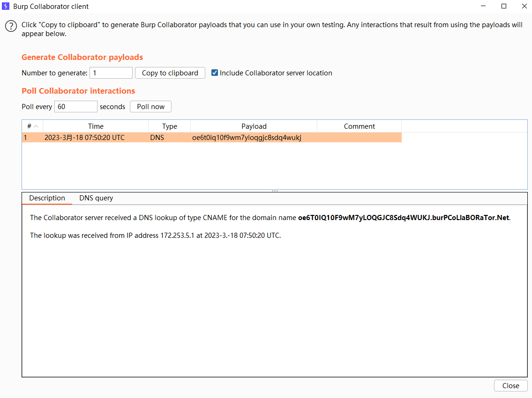
Task: Click the panel splitter handle dots
Action: (x=275, y=191)
